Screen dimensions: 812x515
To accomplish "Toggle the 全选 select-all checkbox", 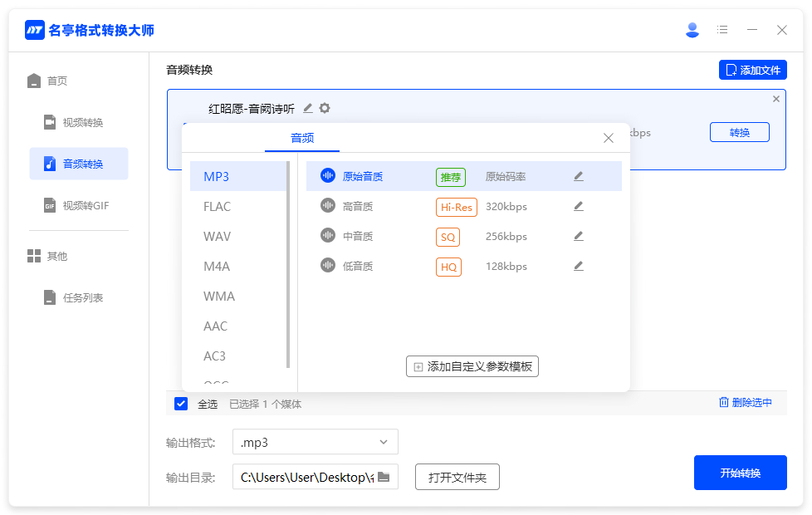I will click(x=181, y=404).
